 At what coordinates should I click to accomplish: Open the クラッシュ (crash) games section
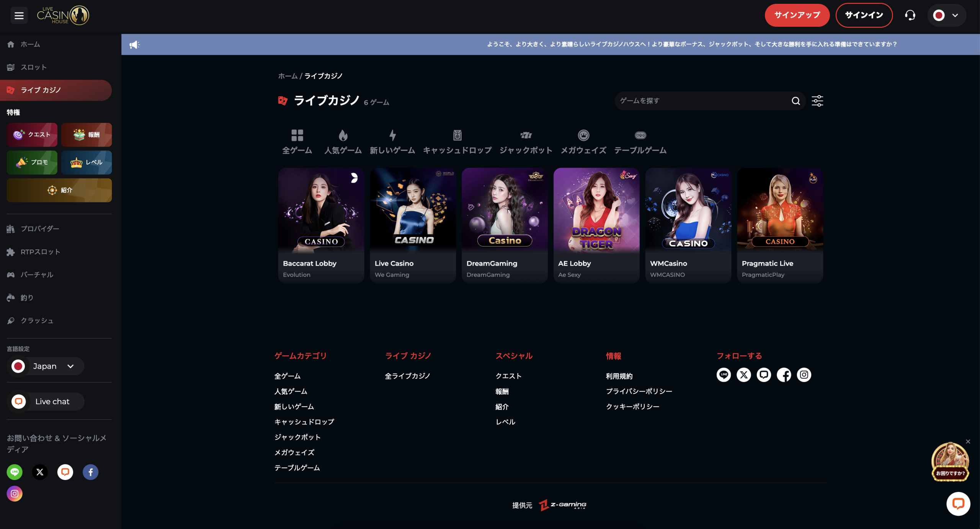tap(11, 321)
